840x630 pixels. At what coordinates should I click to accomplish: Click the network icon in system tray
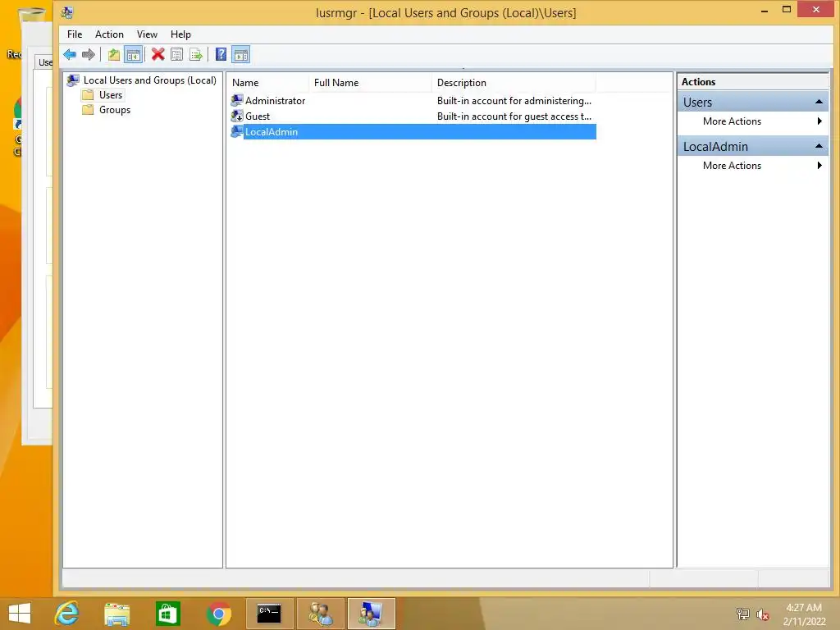742,614
